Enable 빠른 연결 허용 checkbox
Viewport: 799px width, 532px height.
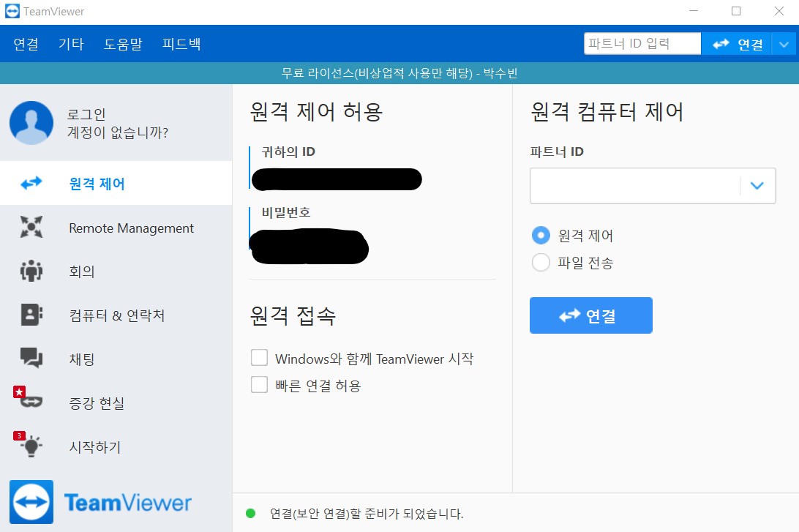pyautogui.click(x=259, y=385)
